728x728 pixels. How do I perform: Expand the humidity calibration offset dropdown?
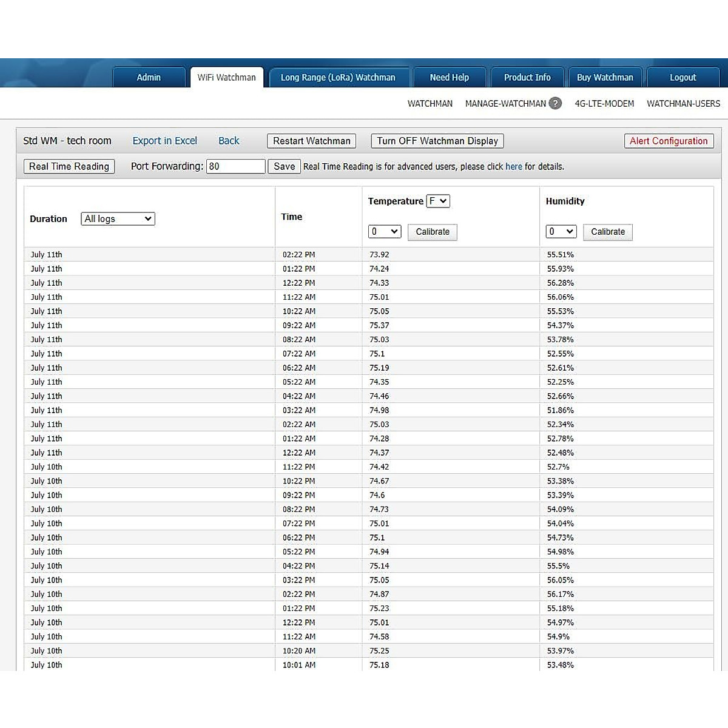point(561,232)
